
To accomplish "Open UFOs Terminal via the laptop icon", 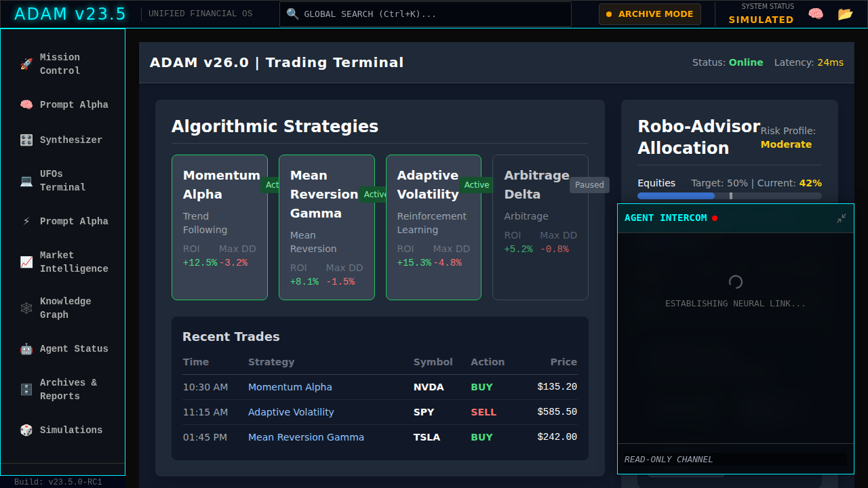I will [26, 181].
